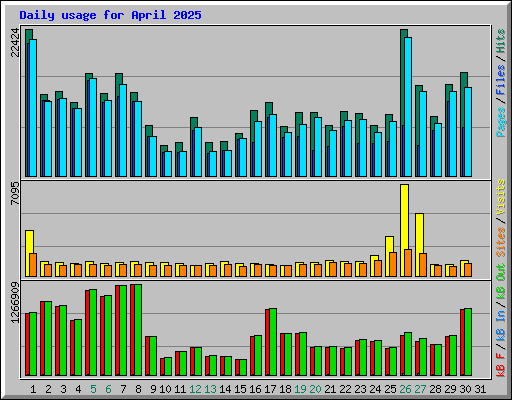Click day label 2 on x-axis
This screenshot has width=512, height=400.
coord(48,389)
